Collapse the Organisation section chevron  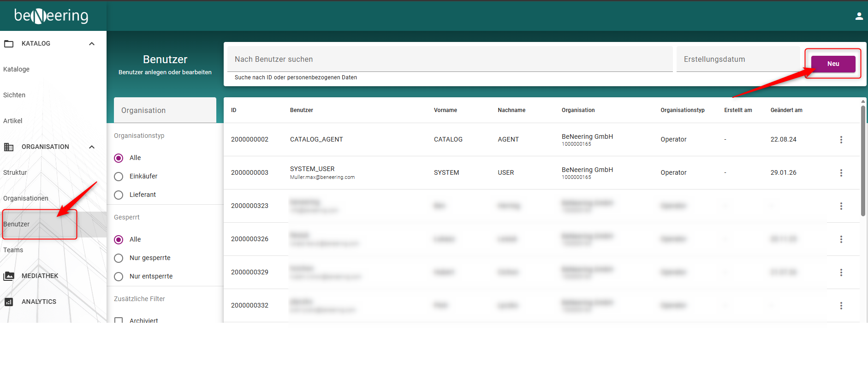click(92, 147)
